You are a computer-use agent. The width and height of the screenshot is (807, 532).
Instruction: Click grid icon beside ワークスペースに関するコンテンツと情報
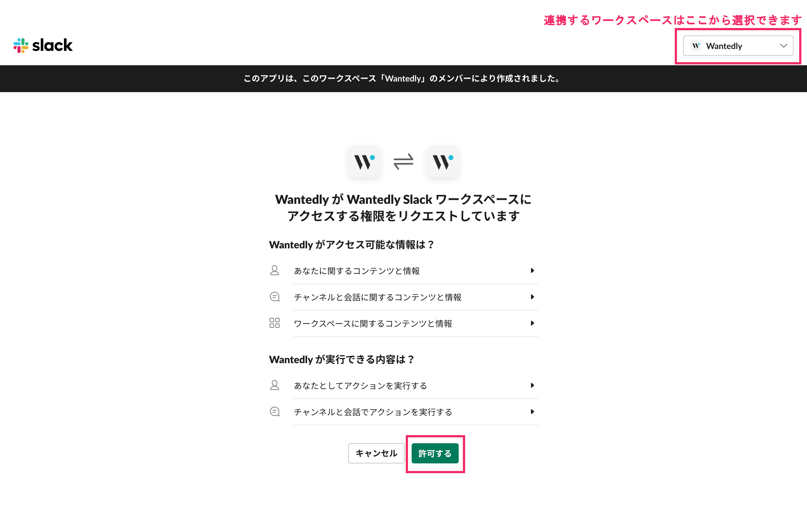click(274, 323)
